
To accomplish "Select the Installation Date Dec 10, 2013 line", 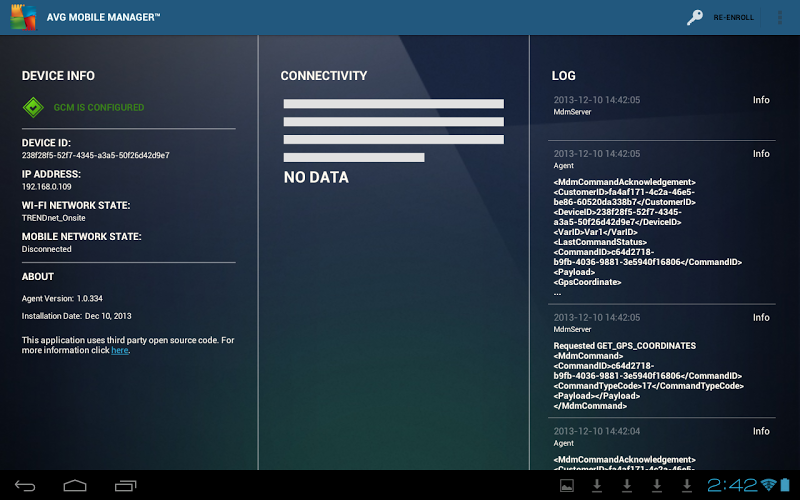I will coord(77,316).
